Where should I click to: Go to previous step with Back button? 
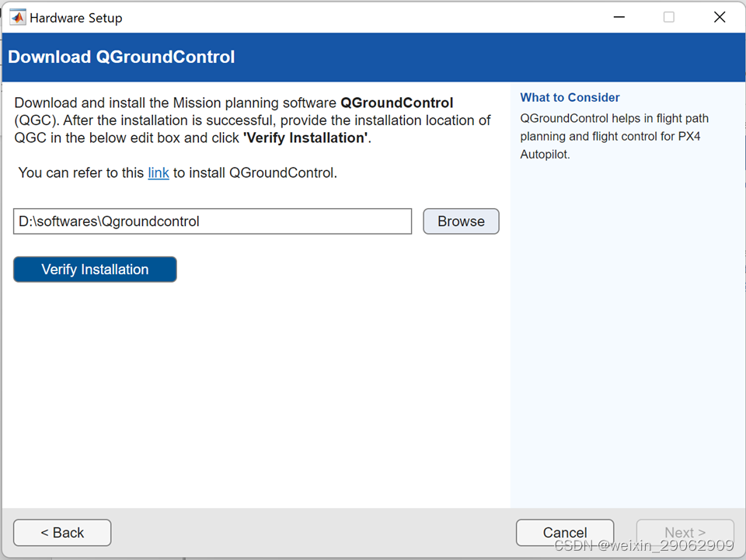[62, 533]
